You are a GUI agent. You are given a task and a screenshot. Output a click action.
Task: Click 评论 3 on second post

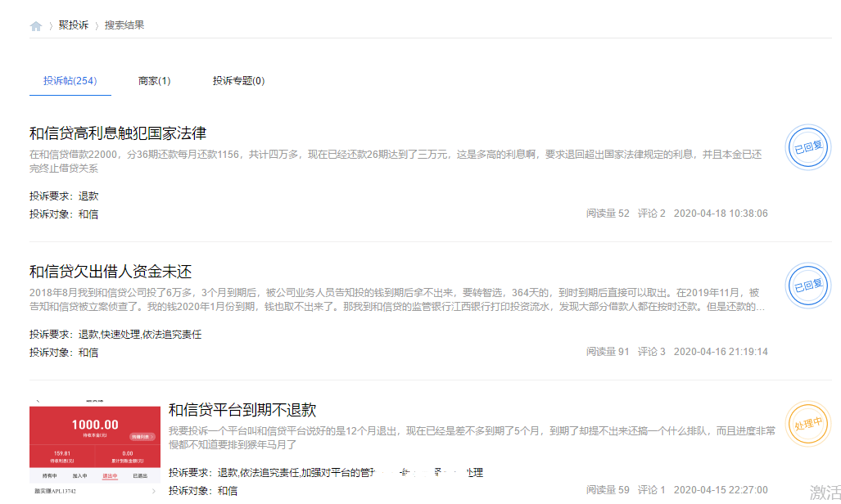[x=652, y=352]
